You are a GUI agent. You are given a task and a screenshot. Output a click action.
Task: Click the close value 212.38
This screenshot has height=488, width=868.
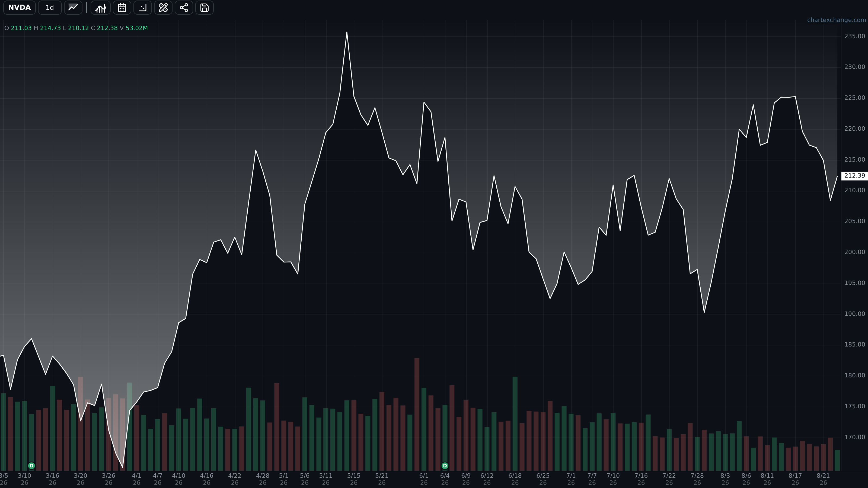(107, 28)
